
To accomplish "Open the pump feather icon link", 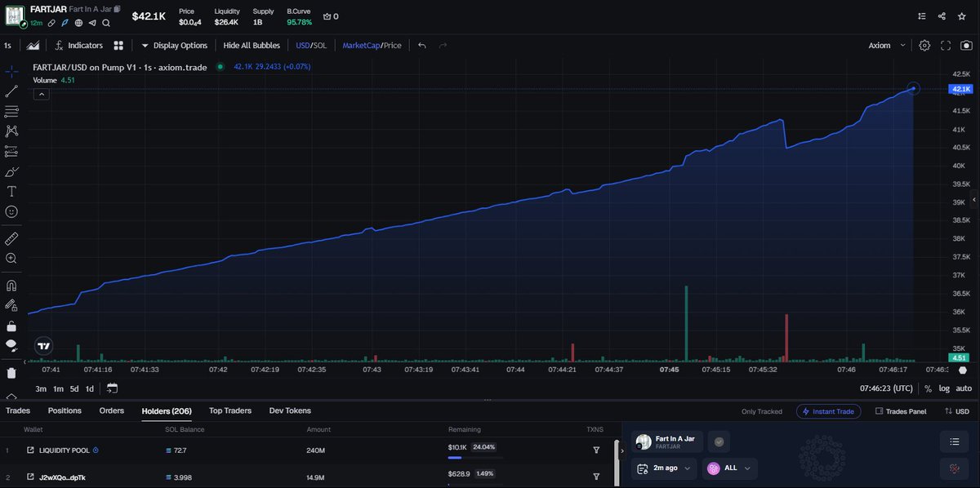I will pos(65,23).
